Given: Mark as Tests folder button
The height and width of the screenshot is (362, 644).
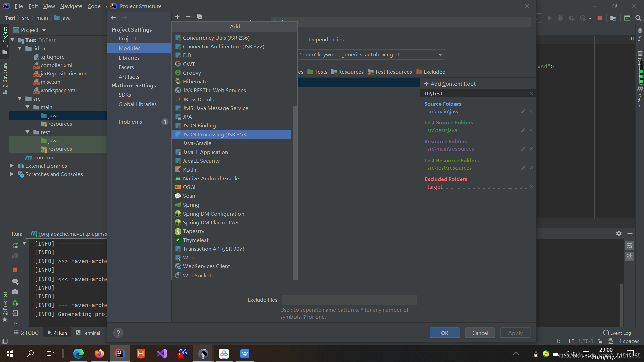Looking at the screenshot, I should (x=317, y=72).
